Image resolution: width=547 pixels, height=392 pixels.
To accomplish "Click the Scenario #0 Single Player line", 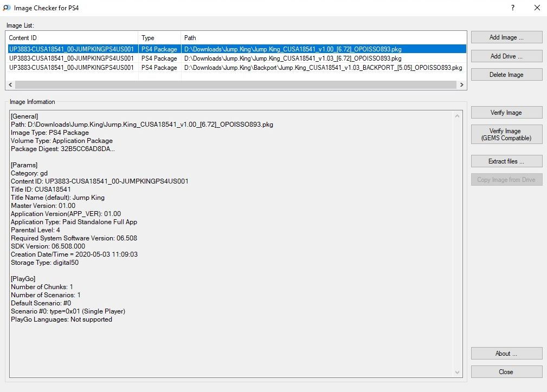I will (x=68, y=311).
